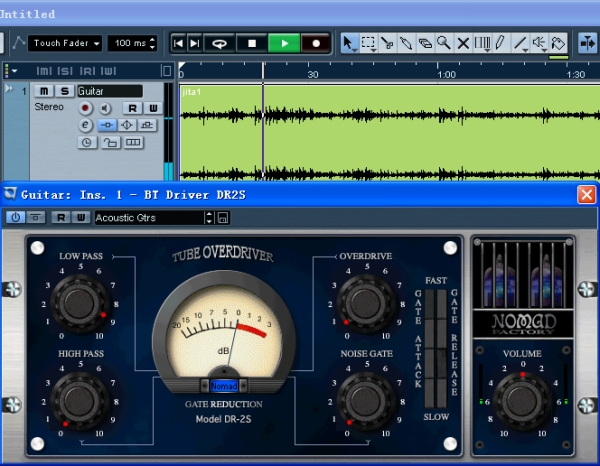Image resolution: width=600 pixels, height=466 pixels.
Task: Click timeline ruler at 30 mark
Action: click(313, 74)
